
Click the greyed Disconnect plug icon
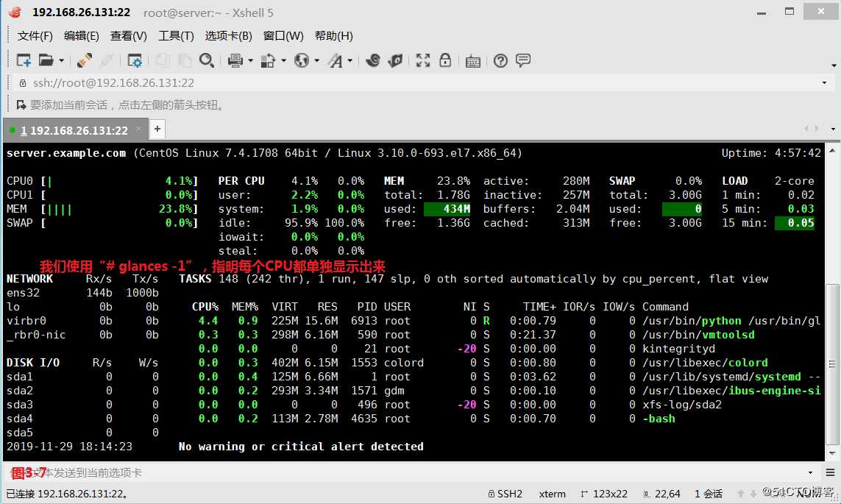click(x=107, y=60)
